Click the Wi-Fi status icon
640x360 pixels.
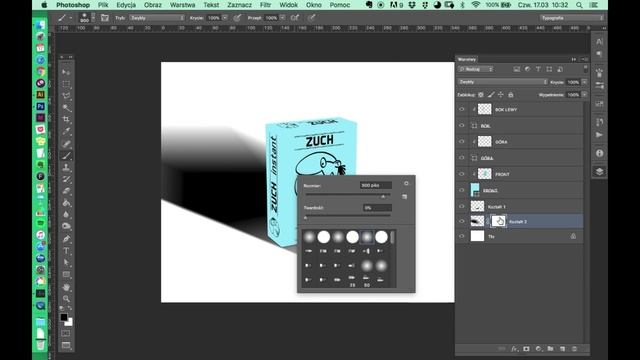(476, 5)
